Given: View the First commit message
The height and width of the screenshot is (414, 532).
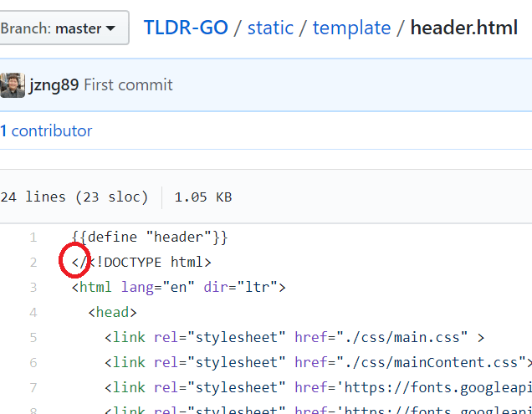Looking at the screenshot, I should click(x=128, y=84).
